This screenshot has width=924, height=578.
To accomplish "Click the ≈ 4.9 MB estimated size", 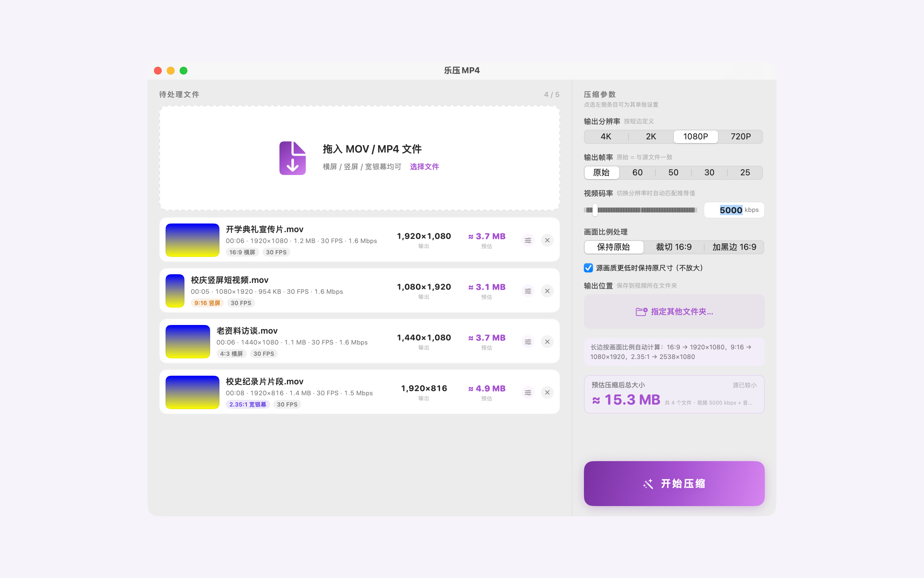I will pos(487,389).
